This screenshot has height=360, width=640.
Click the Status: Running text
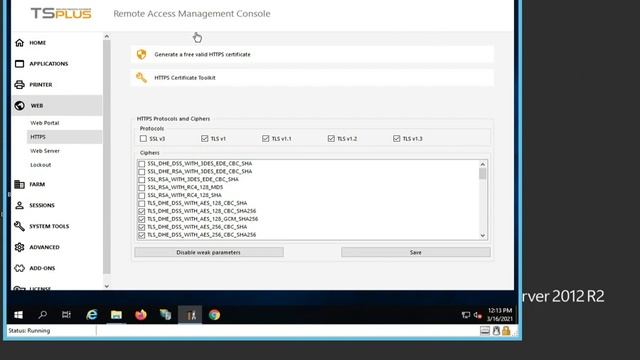click(29, 331)
